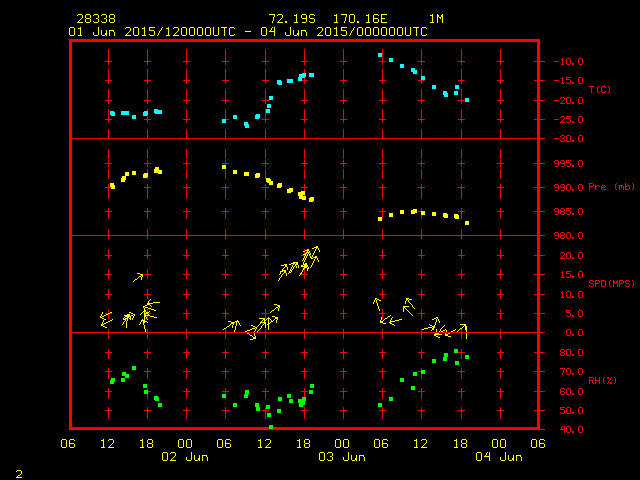Click the 70.0 humidity tick value

click(571, 372)
